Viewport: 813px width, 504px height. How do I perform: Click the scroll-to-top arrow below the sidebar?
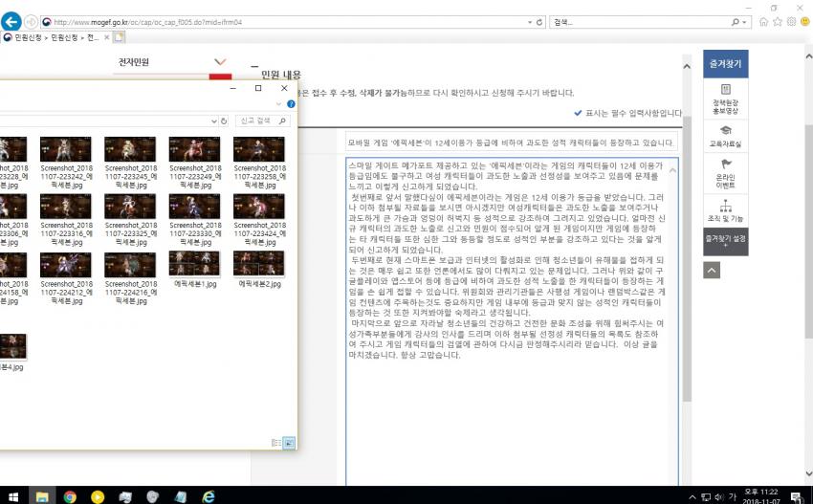pyautogui.click(x=712, y=270)
